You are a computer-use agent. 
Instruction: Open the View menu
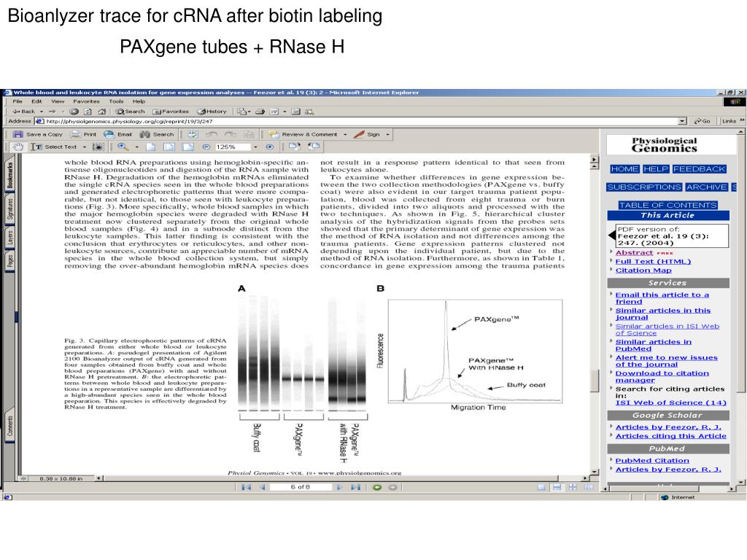click(58, 101)
